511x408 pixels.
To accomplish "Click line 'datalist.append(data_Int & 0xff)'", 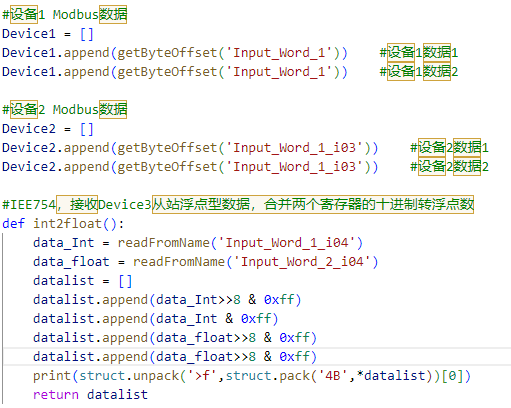I will (156, 319).
